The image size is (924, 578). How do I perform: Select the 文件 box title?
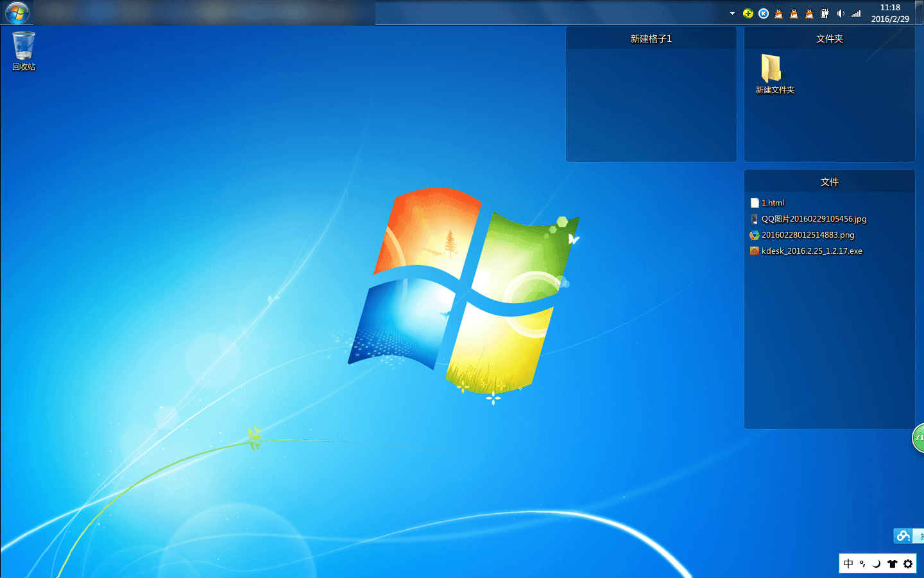[x=830, y=182]
